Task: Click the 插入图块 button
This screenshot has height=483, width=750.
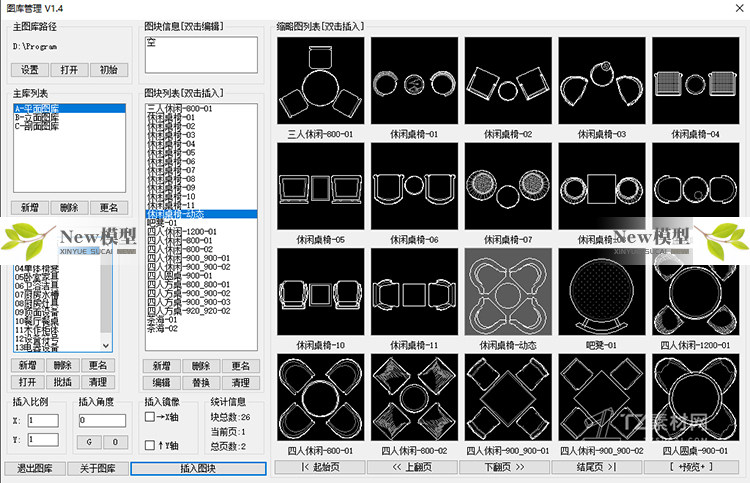Action: [198, 468]
